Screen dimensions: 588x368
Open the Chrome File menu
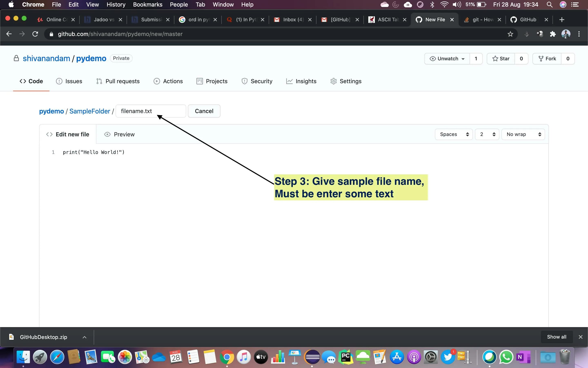(56, 5)
